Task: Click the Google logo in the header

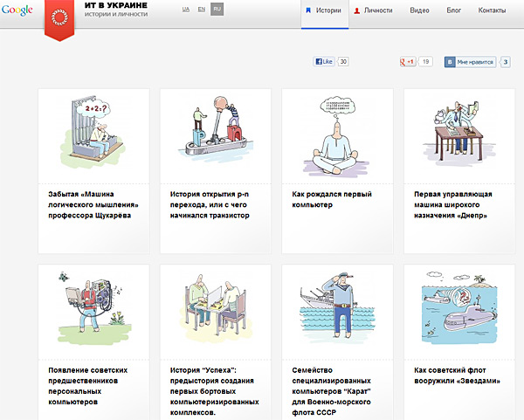Action: (17, 10)
